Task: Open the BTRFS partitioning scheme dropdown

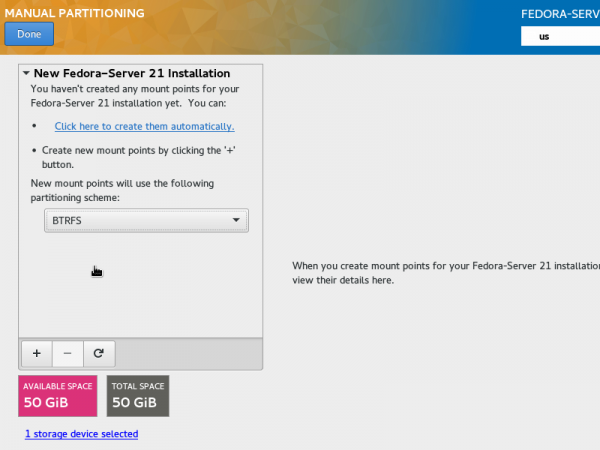Action: [x=146, y=220]
